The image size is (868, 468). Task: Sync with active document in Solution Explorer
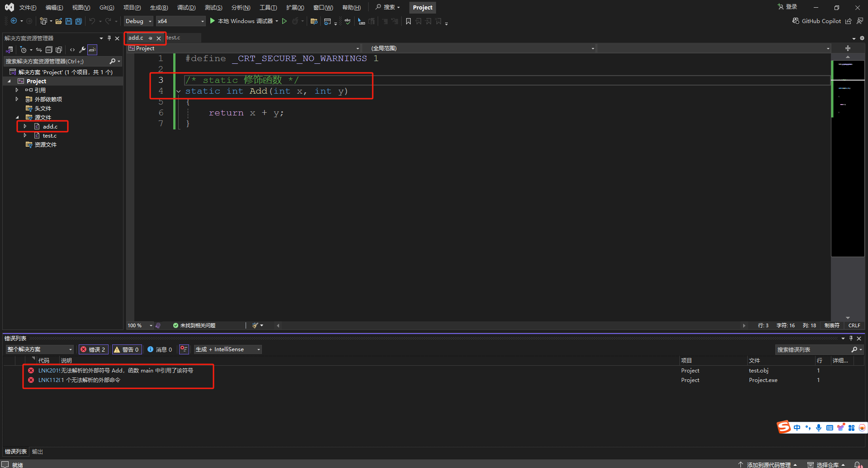coord(39,50)
